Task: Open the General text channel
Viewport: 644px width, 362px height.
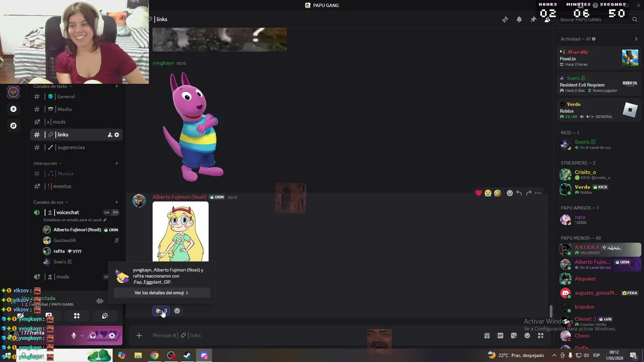Action: pos(76,97)
